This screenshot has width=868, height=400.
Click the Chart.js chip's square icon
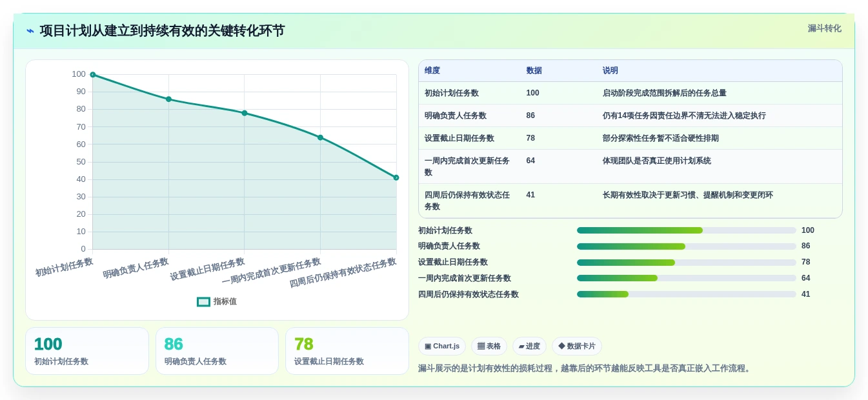(428, 346)
